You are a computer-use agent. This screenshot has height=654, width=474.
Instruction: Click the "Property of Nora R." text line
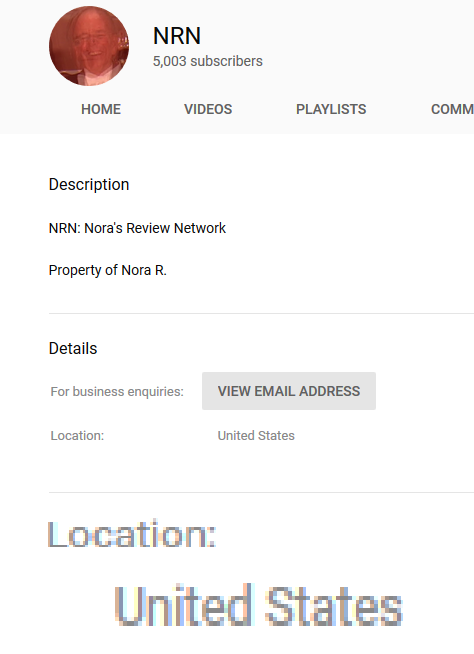tap(108, 270)
